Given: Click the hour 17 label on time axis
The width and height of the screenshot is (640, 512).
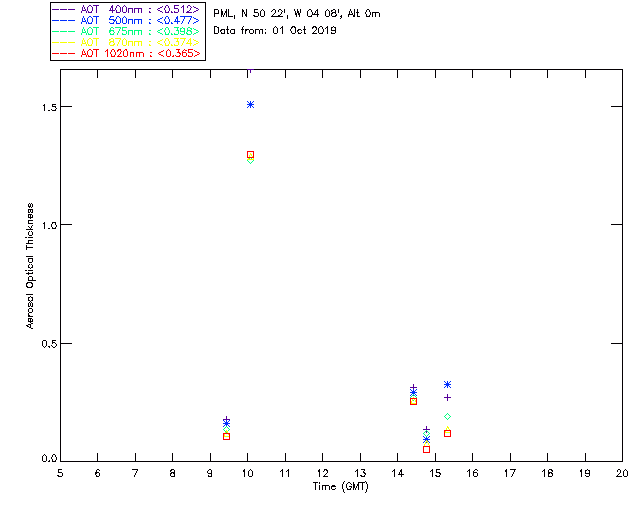Looking at the screenshot, I should [510, 473].
